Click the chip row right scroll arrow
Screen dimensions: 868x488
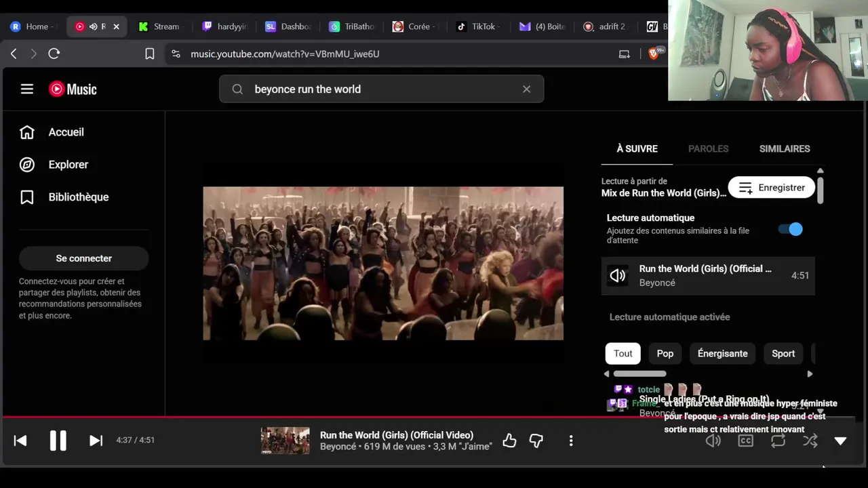(x=810, y=374)
